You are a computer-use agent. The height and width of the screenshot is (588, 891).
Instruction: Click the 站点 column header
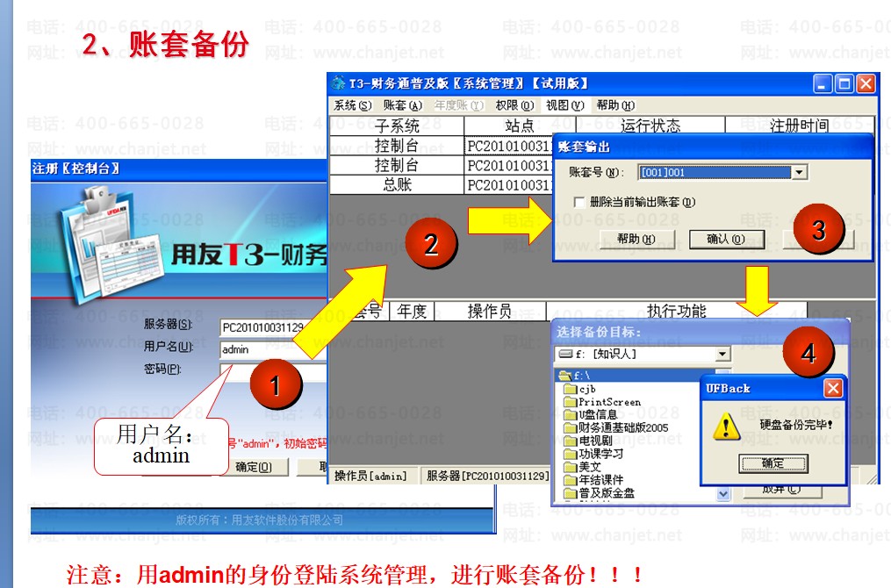point(520,125)
